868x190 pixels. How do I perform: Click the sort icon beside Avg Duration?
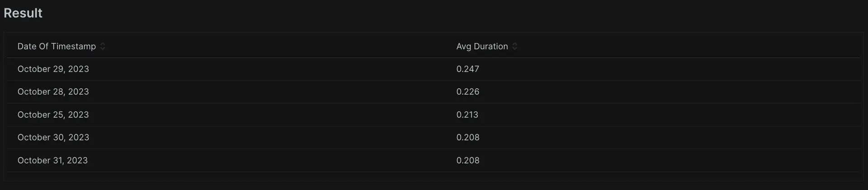click(x=514, y=47)
